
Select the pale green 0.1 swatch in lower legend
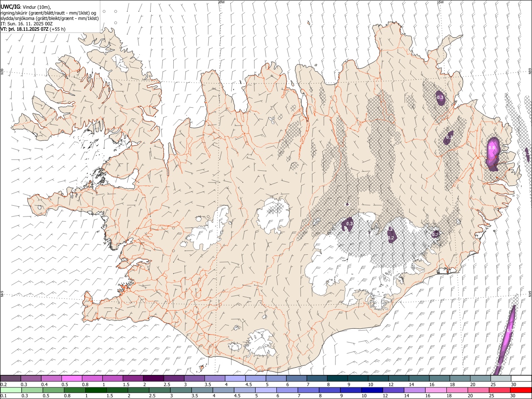pyautogui.click(x=10, y=390)
